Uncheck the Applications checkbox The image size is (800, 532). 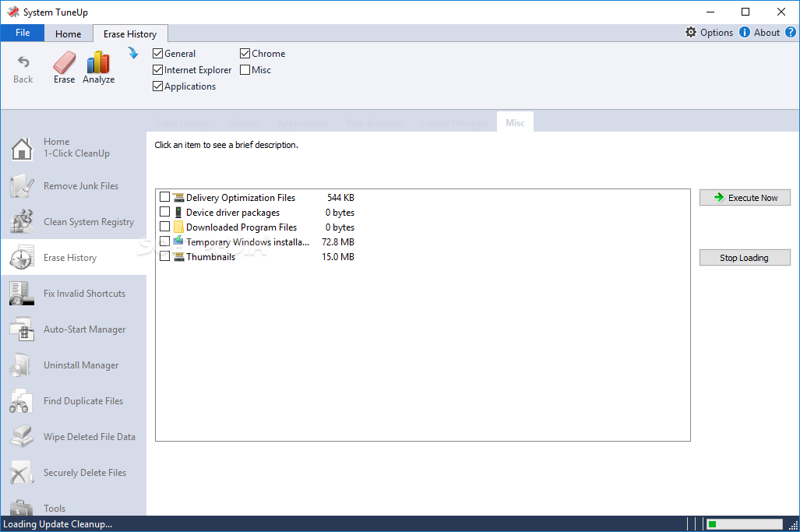tap(157, 86)
